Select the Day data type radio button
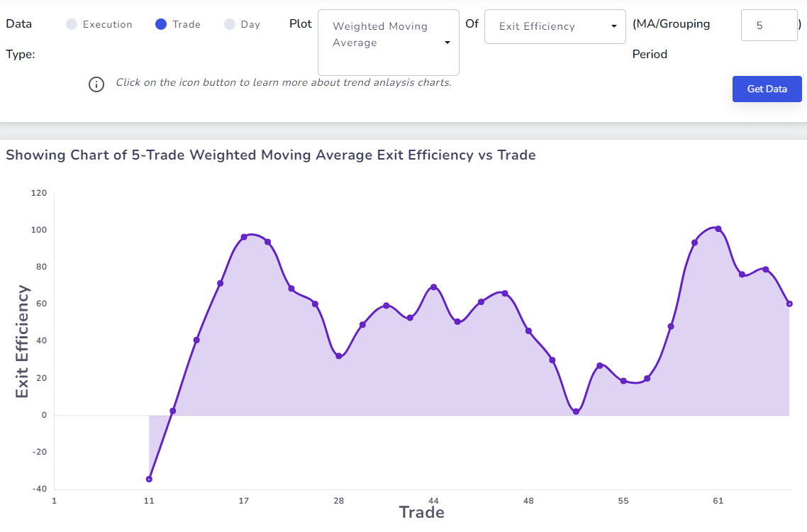 tap(230, 24)
